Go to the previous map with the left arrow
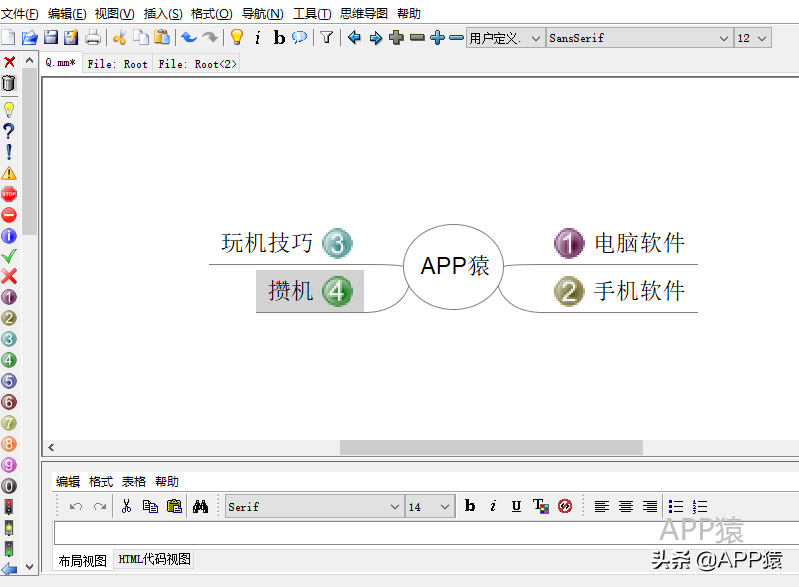Viewport: 799px width, 587px height. [x=354, y=38]
